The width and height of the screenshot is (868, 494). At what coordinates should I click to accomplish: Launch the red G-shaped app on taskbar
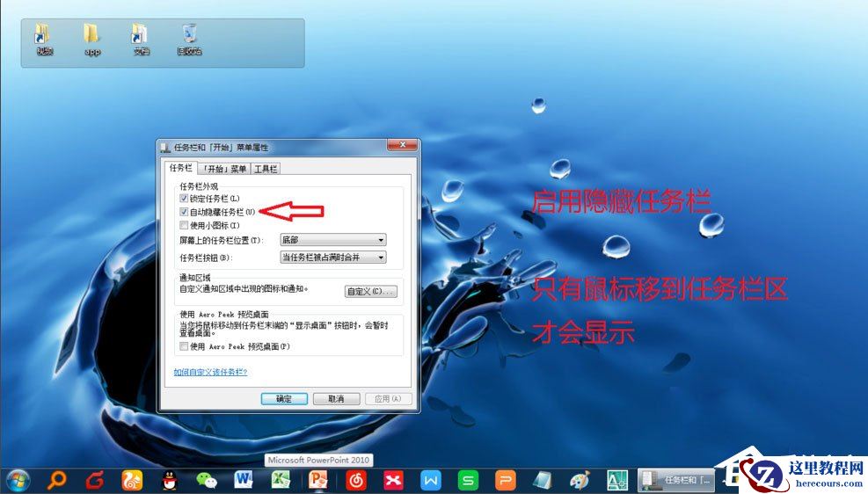click(95, 480)
